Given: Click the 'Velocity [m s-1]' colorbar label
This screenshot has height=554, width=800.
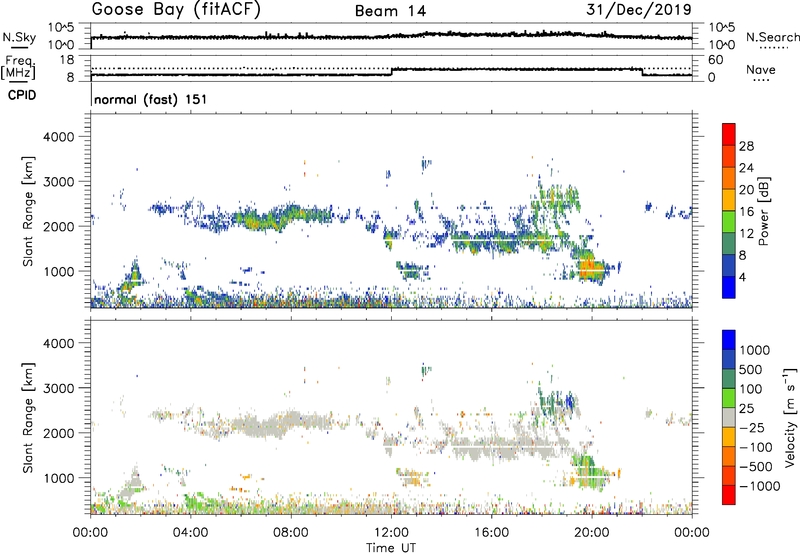Looking at the screenshot, I should click(790, 417).
